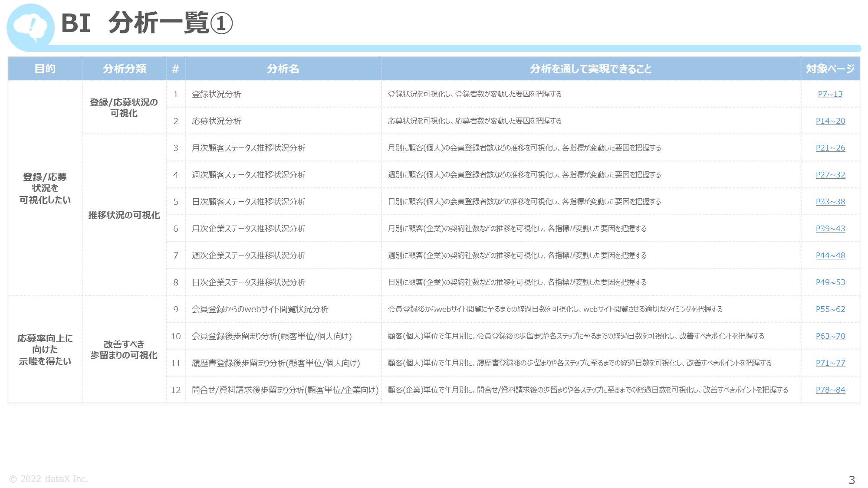Select the 登録/応募状況の可視化 category cell
The image size is (868, 488).
coord(124,108)
